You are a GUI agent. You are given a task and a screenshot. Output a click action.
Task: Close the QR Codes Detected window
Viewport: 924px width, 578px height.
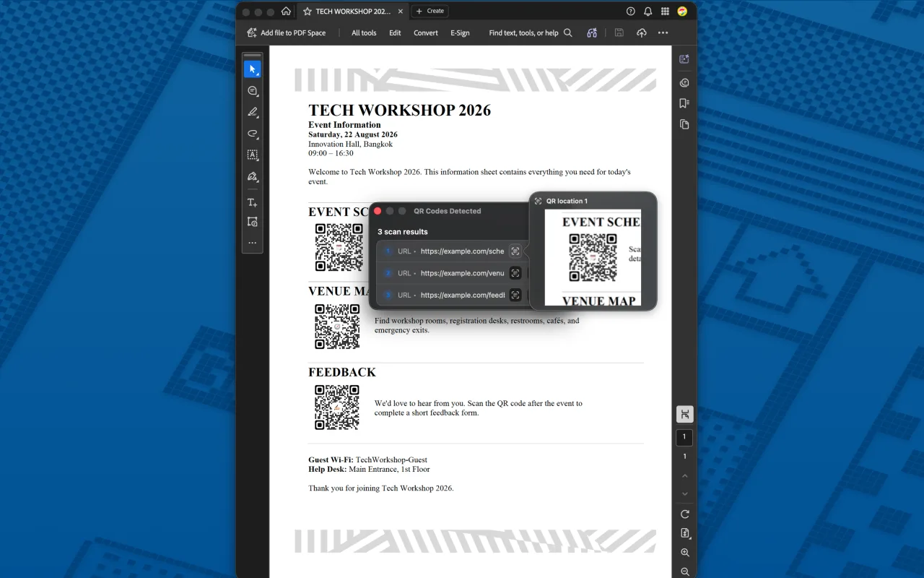coord(377,211)
